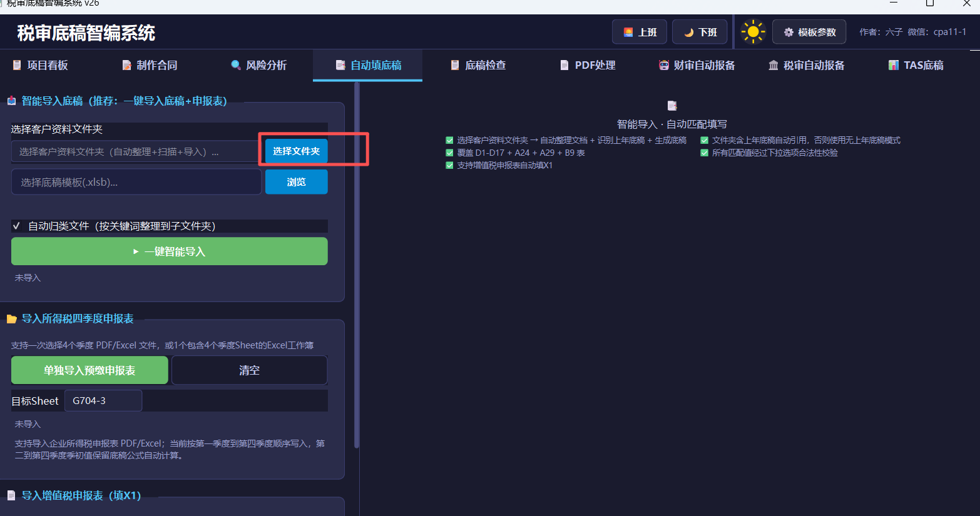Click the magnifier icon beside 风险分析

click(x=236, y=65)
